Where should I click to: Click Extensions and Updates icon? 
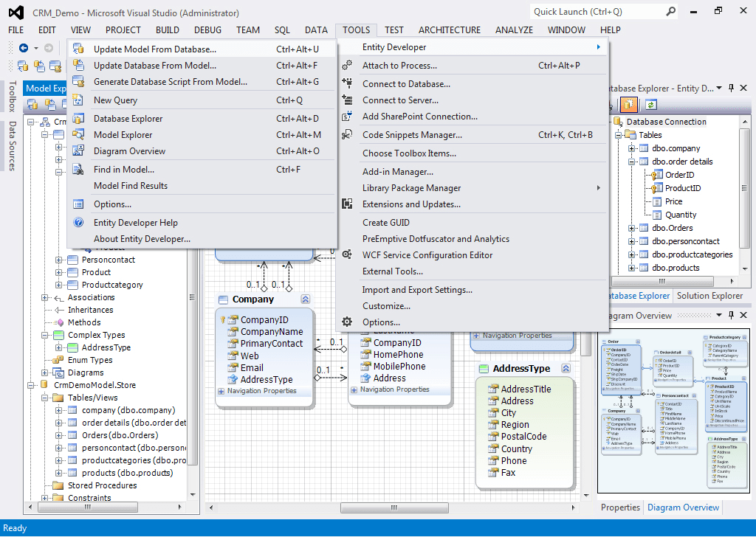(x=347, y=204)
